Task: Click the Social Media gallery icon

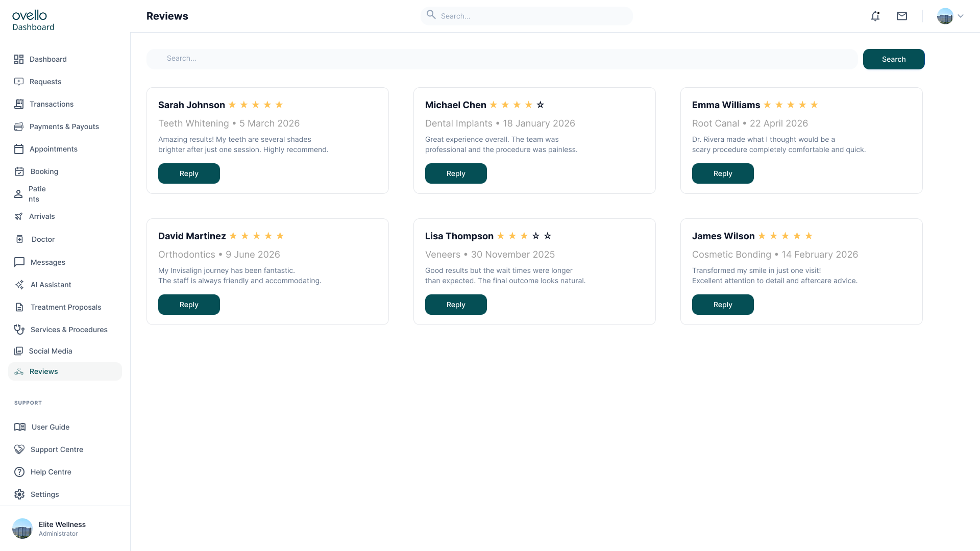Action: coord(19,351)
